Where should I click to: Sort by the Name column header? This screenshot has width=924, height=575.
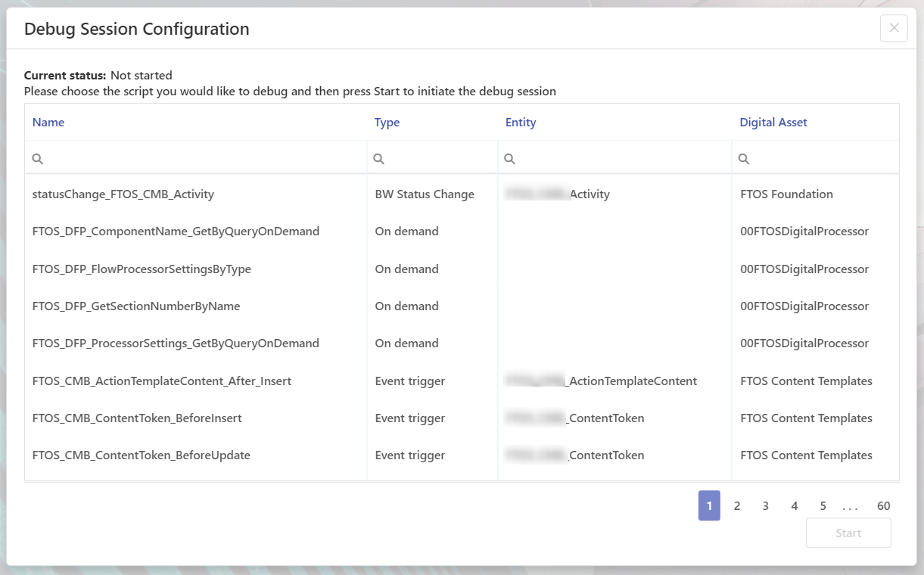tap(48, 123)
